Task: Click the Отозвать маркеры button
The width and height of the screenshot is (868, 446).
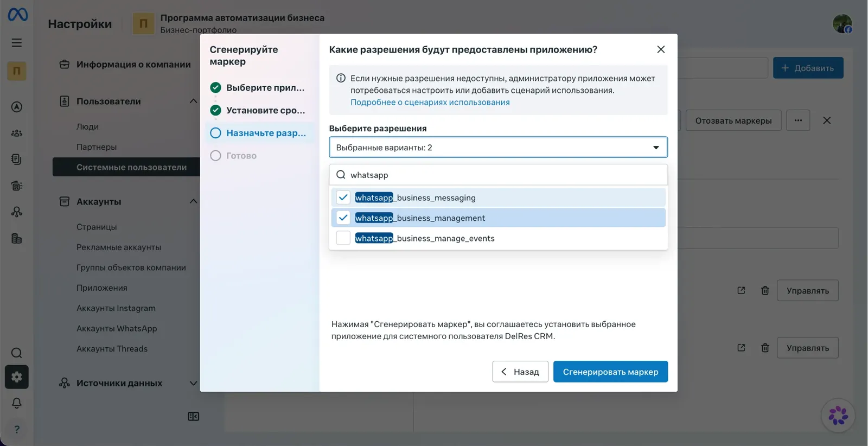Action: point(733,120)
